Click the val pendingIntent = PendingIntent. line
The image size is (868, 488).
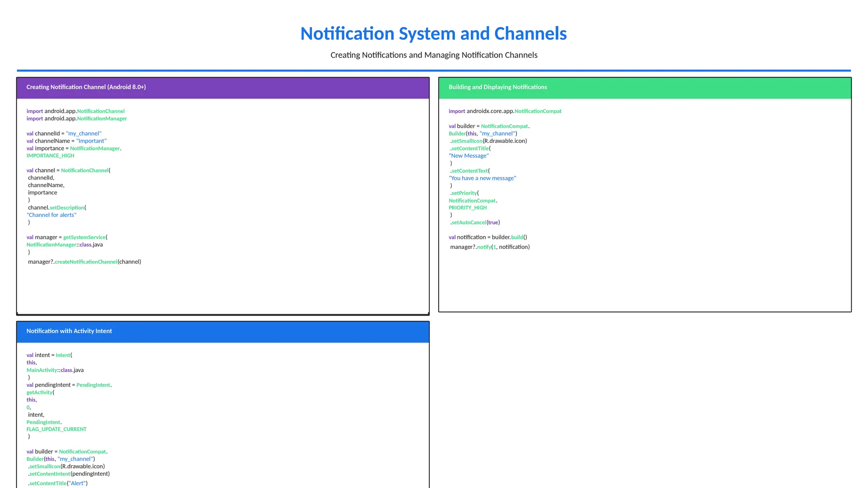(x=69, y=385)
